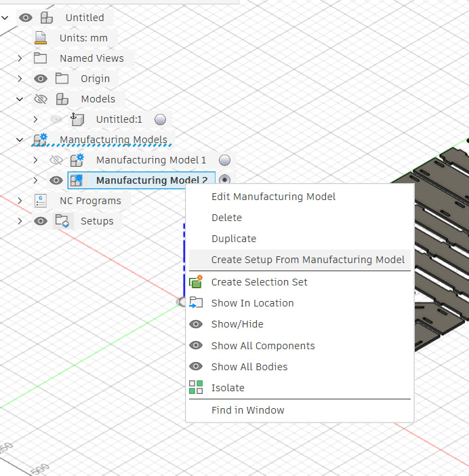Screen dimensions: 469x476
Task: Click the eye icon beside Show All Bodies
Action: coord(196,366)
